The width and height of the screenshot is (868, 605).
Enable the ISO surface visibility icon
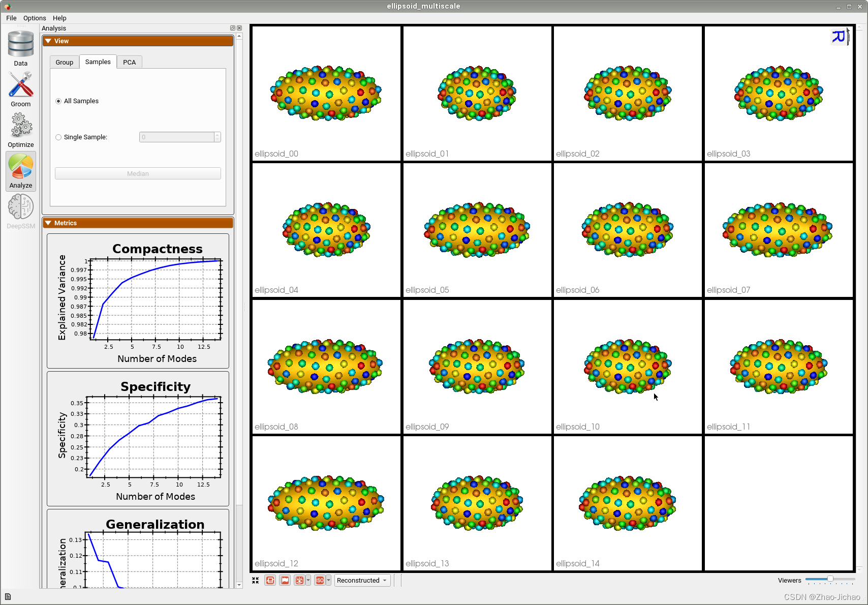pos(320,580)
